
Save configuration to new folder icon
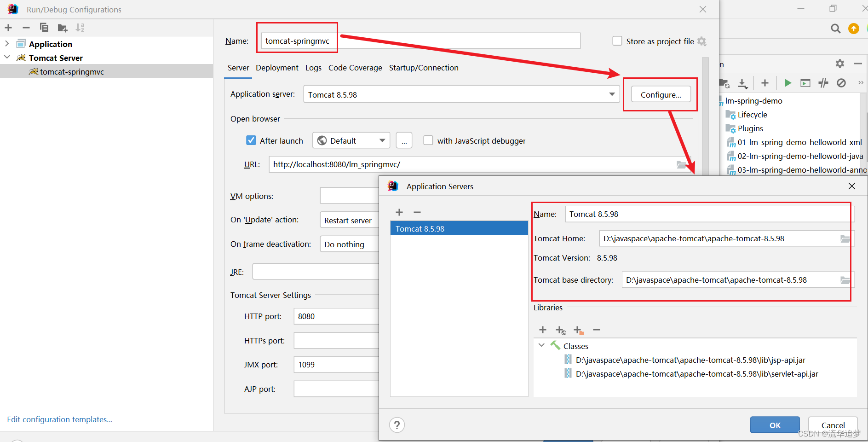(63, 28)
